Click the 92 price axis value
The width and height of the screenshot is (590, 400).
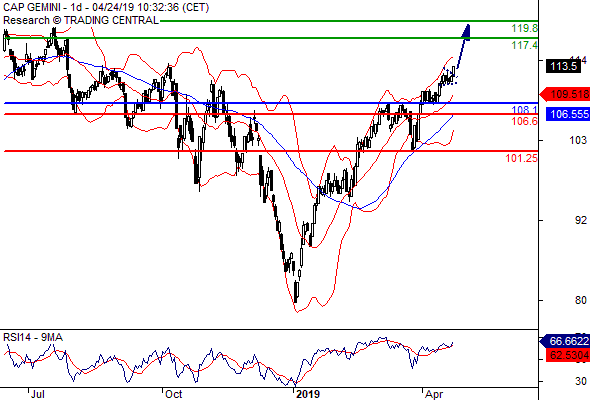581,220
